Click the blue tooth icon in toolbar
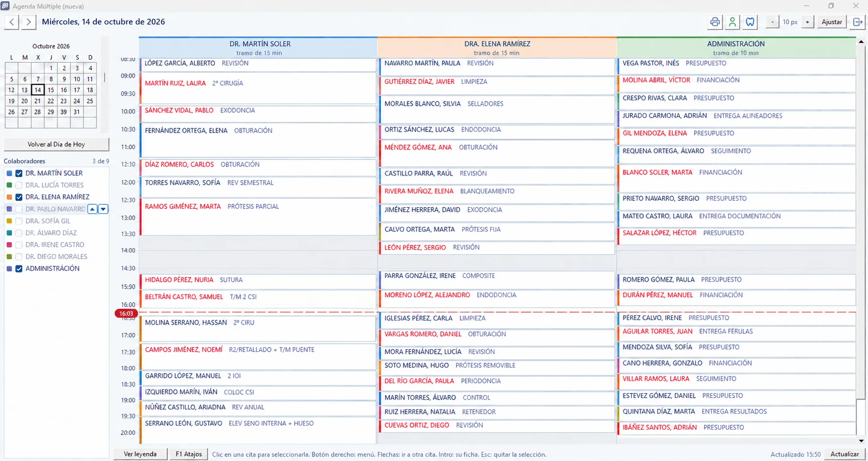Image resolution: width=868 pixels, height=461 pixels. [750, 22]
